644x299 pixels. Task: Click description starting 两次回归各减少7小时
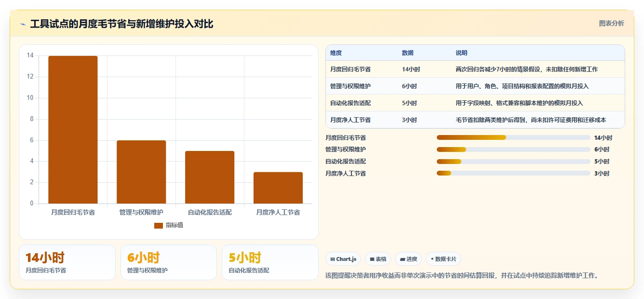[526, 69]
